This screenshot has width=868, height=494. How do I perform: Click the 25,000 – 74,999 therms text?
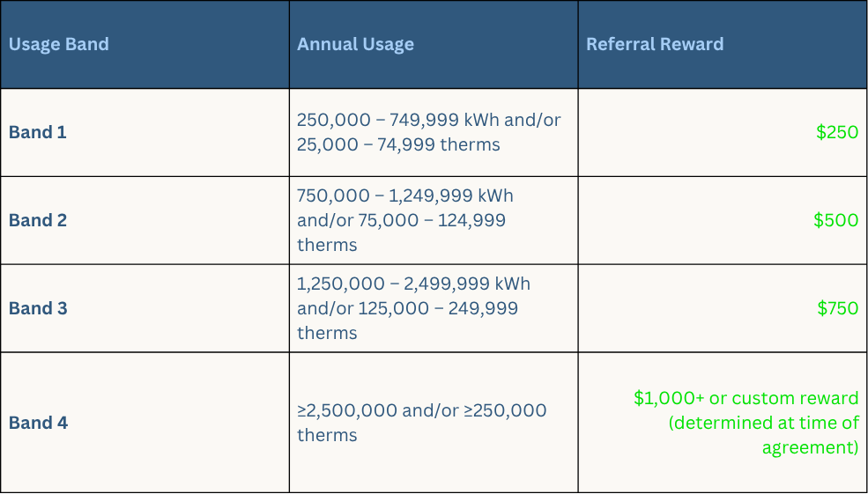click(x=398, y=144)
